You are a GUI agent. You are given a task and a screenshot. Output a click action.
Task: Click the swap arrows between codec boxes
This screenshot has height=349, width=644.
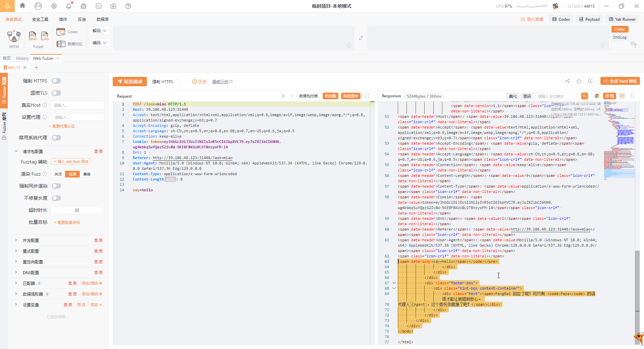coord(361,38)
